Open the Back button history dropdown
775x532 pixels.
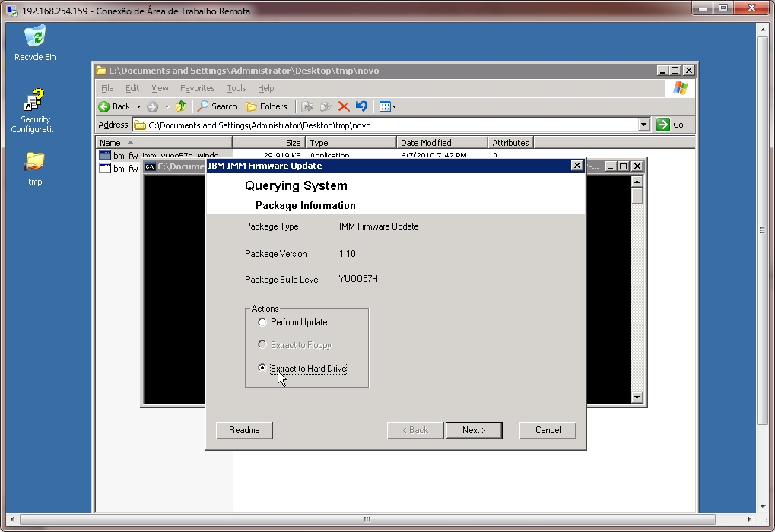click(139, 106)
